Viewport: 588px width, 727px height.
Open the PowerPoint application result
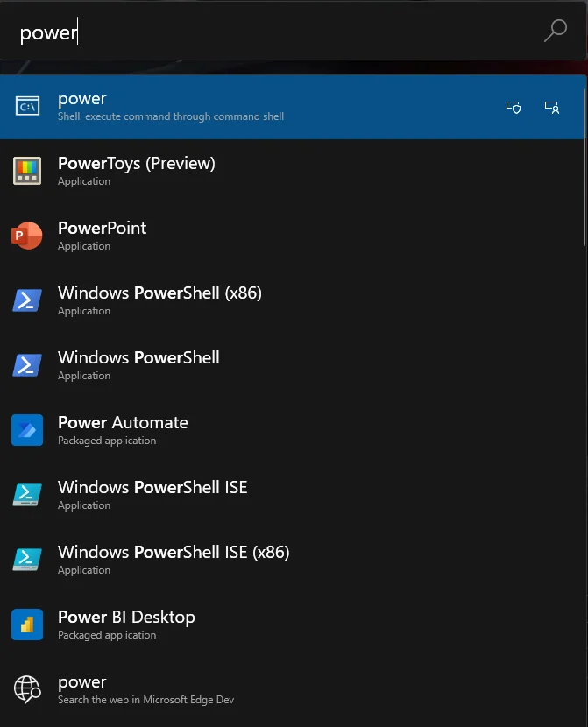263,236
